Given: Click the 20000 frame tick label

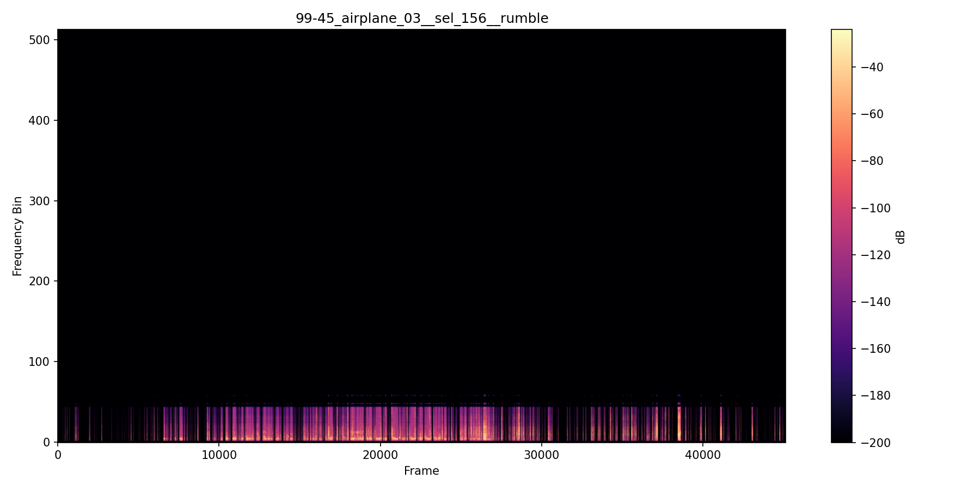Looking at the screenshot, I should (x=381, y=455).
